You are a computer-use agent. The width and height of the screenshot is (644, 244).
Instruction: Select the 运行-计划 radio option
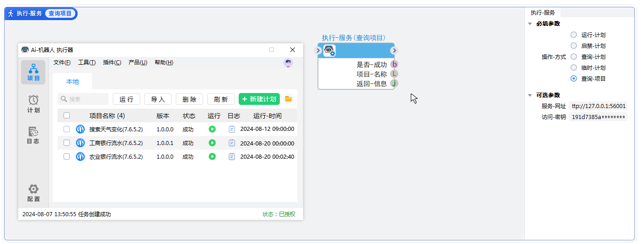click(574, 35)
